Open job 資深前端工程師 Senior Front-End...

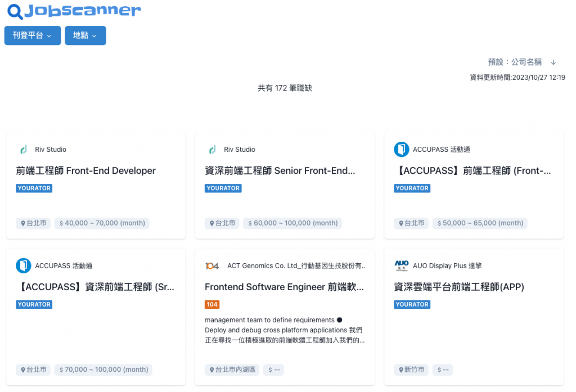280,171
